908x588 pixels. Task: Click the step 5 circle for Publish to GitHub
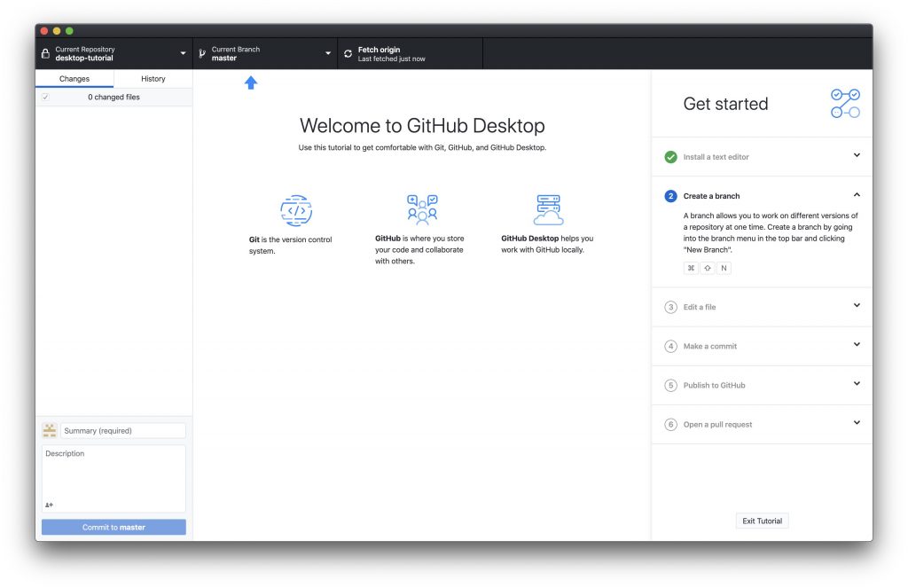tap(670, 385)
